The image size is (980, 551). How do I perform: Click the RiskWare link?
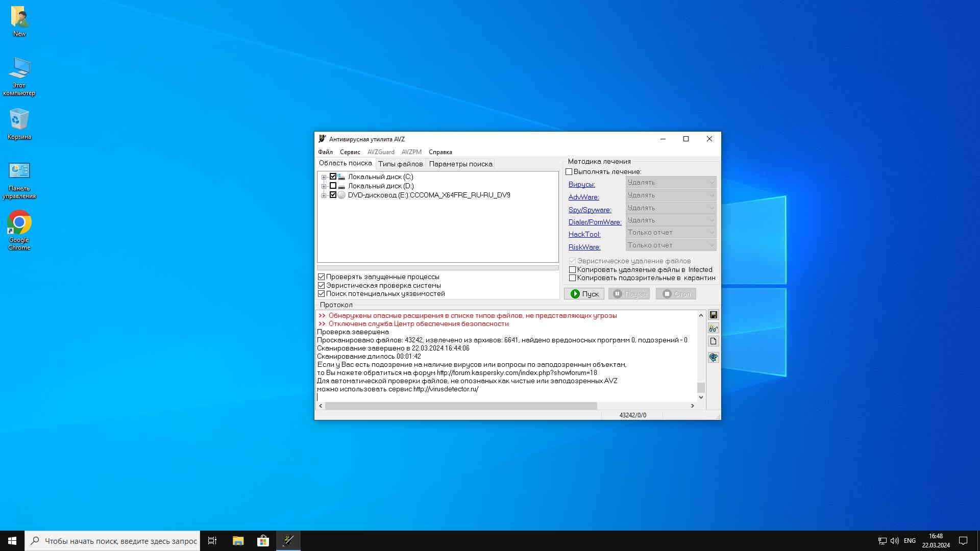tap(584, 247)
